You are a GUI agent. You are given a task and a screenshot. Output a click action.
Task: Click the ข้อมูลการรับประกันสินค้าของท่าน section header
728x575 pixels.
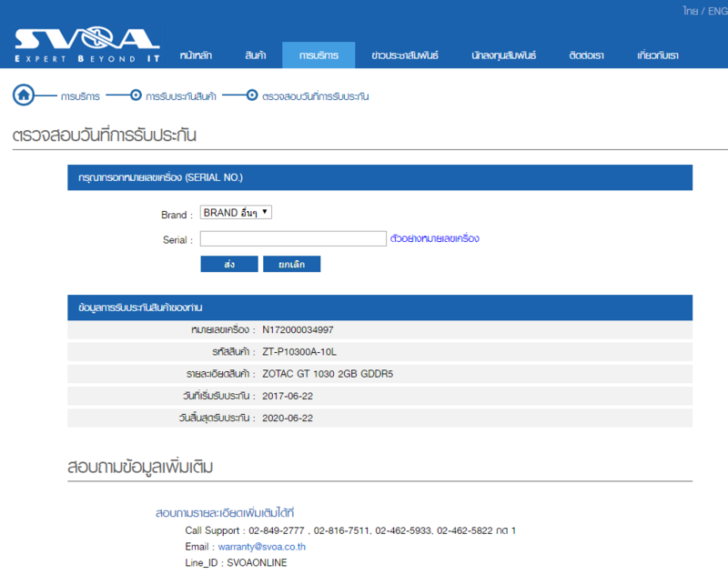(379, 308)
